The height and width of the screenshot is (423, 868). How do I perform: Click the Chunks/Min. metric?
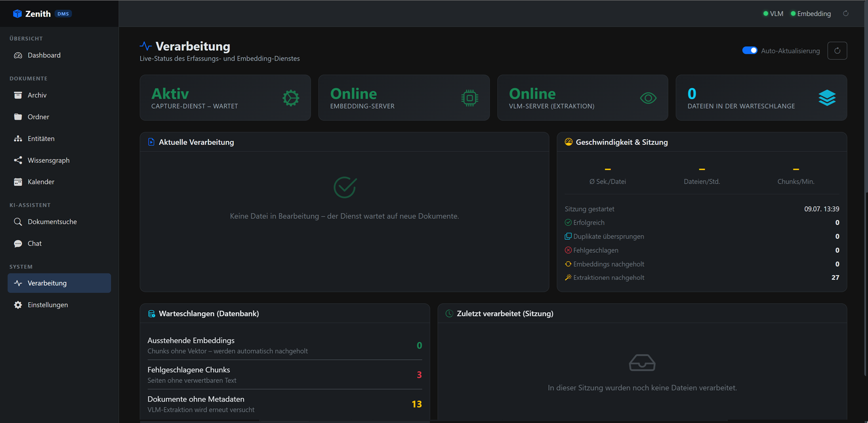coord(796,176)
